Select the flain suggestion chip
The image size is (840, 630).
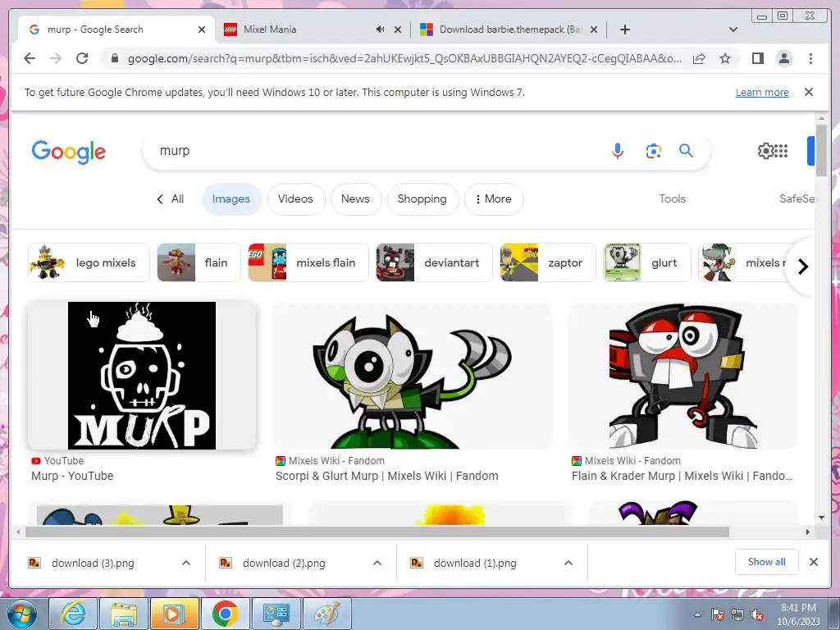(199, 262)
